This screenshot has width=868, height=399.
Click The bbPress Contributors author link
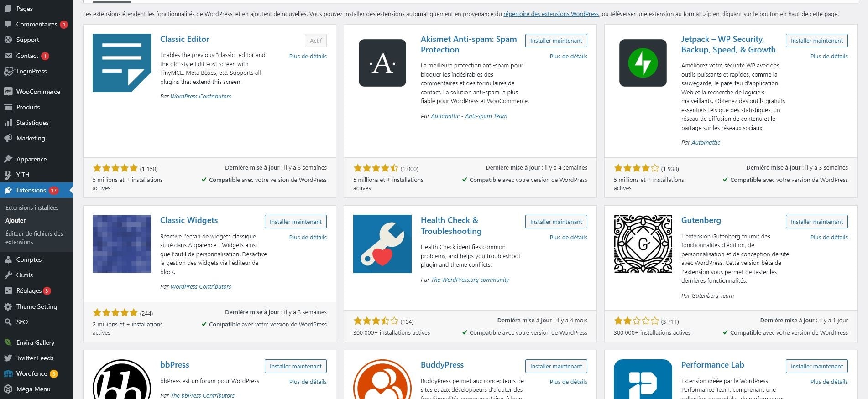[x=202, y=395]
